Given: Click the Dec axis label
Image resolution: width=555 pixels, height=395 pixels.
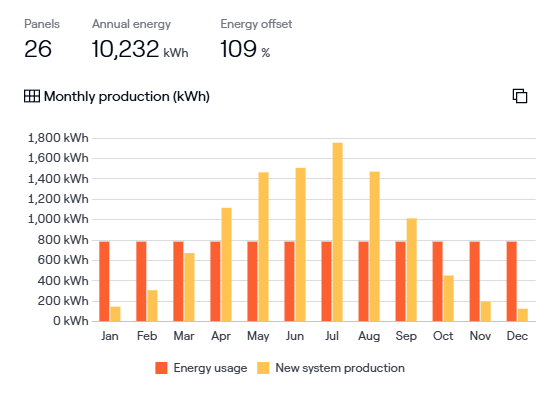Looking at the screenshot, I should point(517,336).
